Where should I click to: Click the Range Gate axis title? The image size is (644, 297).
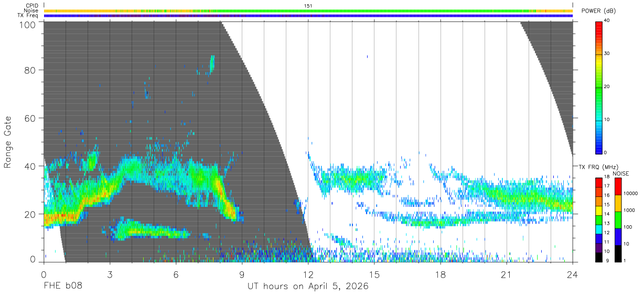[x=8, y=141]
